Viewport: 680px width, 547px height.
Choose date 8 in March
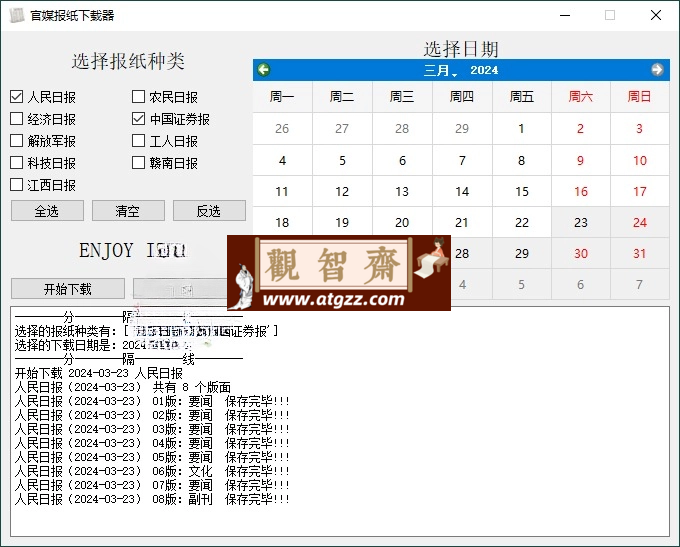tap(522, 160)
